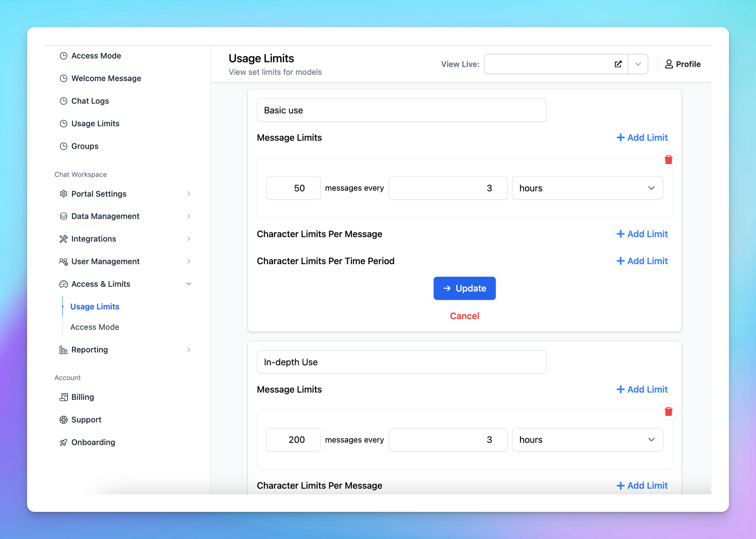
Task: Expand Portal Settings chevron
Action: (x=189, y=194)
